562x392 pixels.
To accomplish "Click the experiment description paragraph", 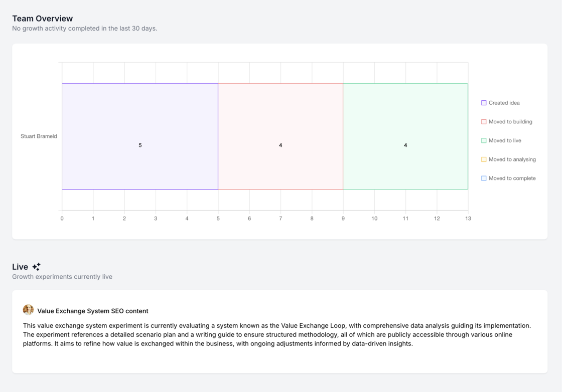I will (277, 335).
